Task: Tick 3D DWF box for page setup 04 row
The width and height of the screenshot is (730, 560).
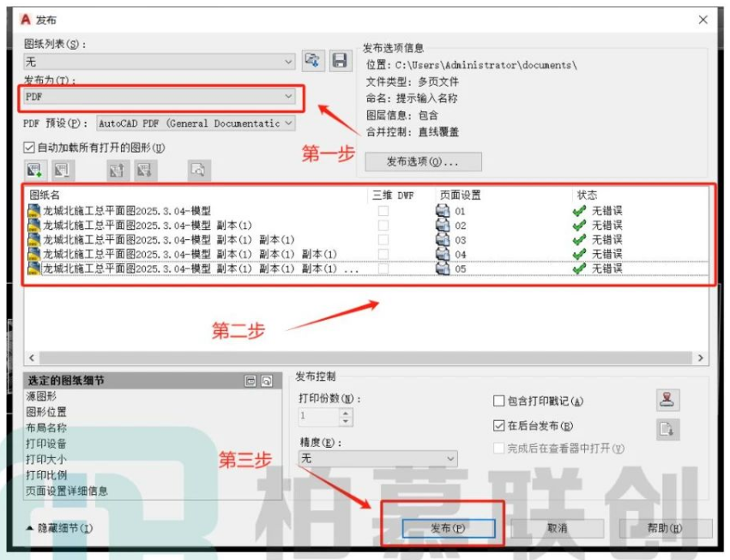Action: (x=383, y=254)
